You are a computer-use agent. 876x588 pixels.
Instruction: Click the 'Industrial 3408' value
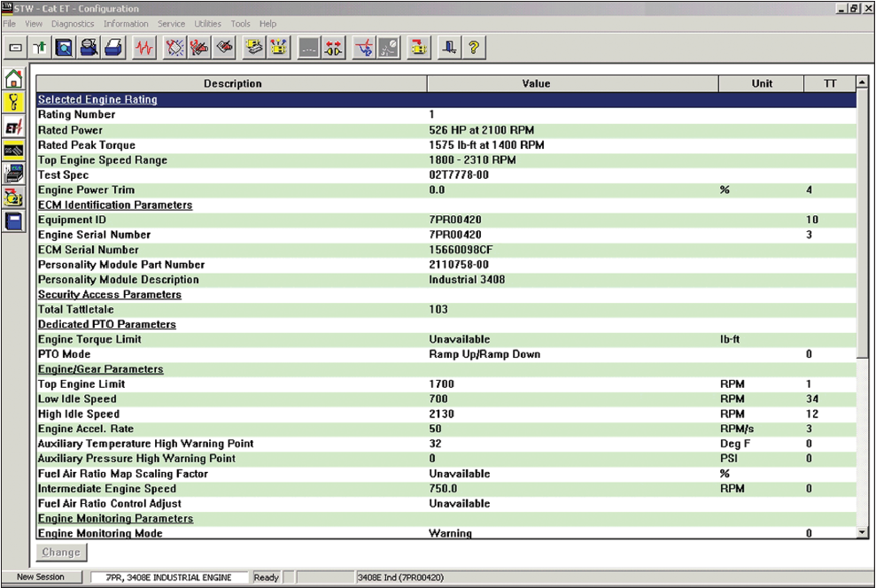(467, 279)
